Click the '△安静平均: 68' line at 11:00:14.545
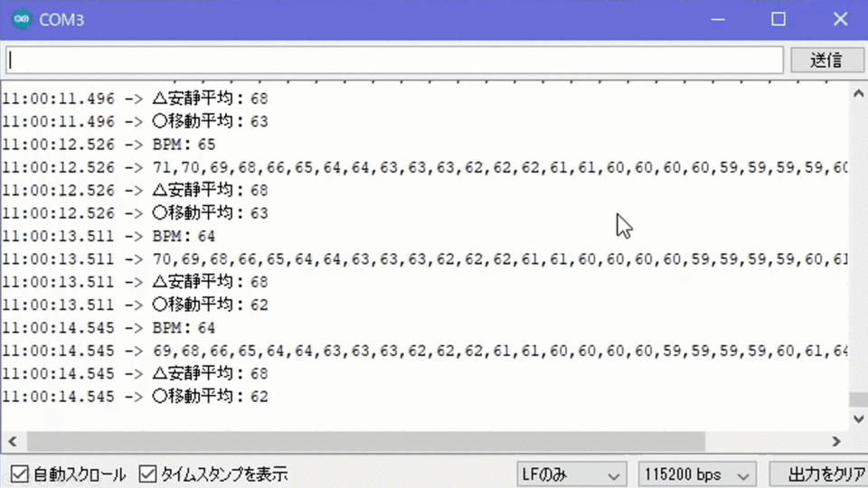 [135, 374]
